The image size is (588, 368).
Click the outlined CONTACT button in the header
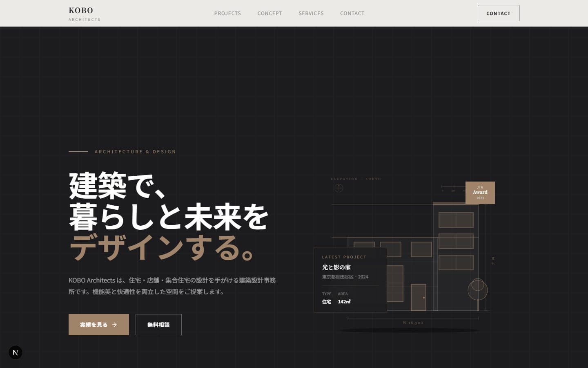[x=498, y=13]
